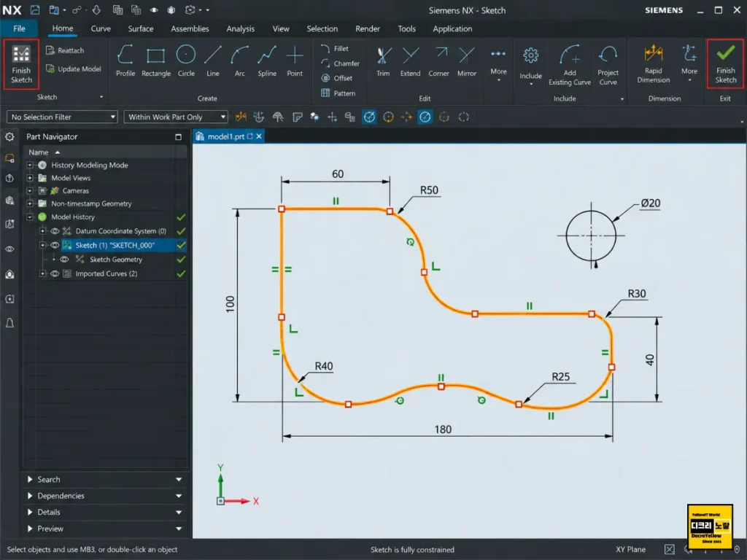Activate the Extend tool
The width and height of the screenshot is (747, 560).
click(x=410, y=61)
